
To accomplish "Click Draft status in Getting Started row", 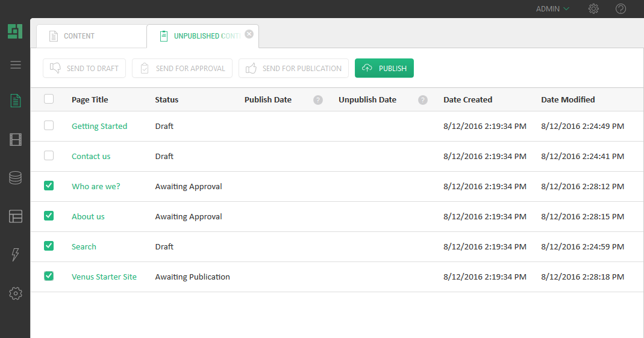I will (x=164, y=126).
